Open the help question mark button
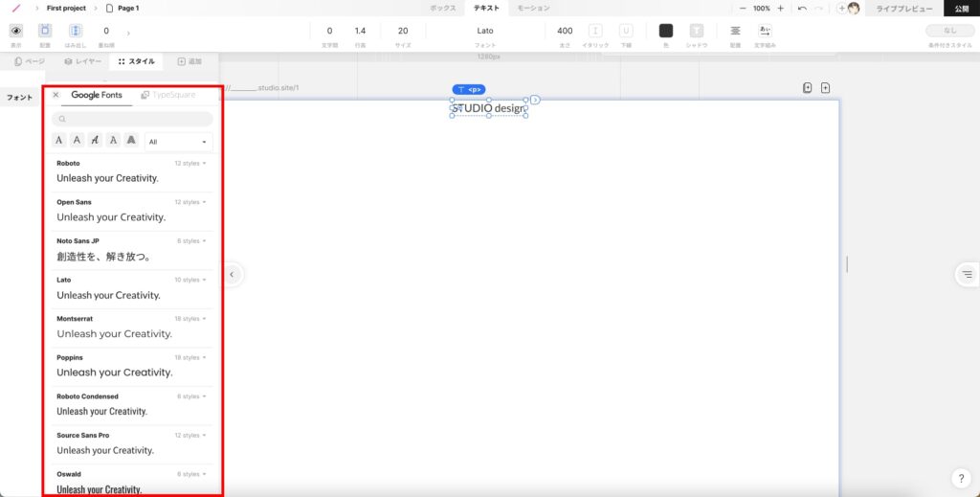The image size is (980, 497). 961,478
